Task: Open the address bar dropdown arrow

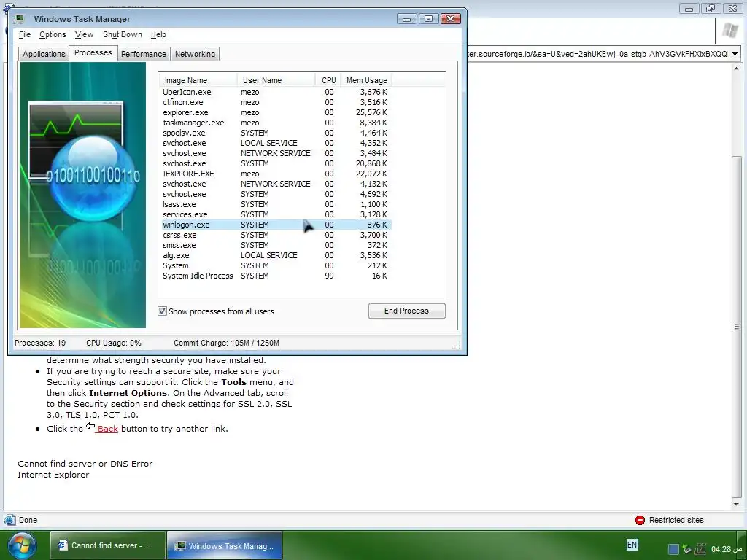Action: (735, 54)
